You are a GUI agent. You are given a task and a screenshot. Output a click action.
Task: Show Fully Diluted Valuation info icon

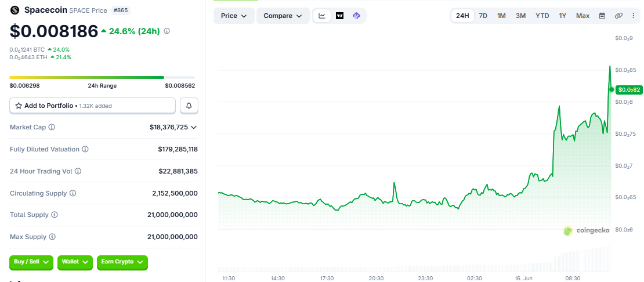tap(85, 149)
